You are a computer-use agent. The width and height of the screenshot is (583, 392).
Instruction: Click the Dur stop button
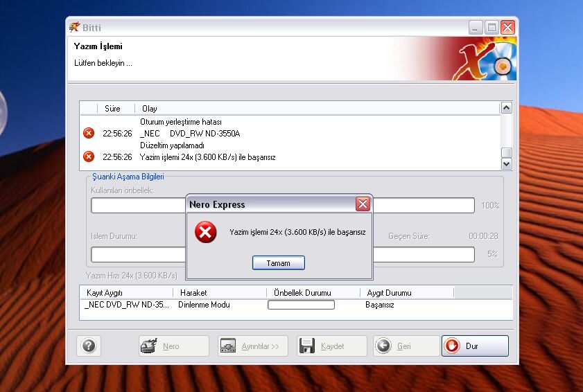coord(475,346)
